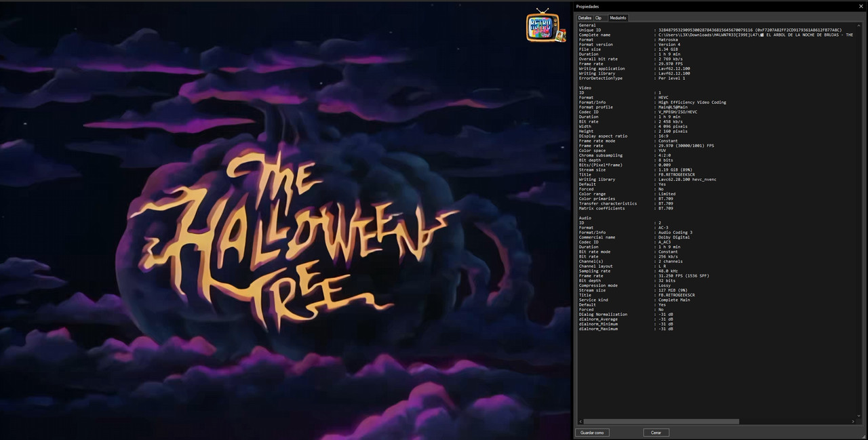Click the Dolby Digital commercial name
The width and height of the screenshot is (868, 440).
tap(674, 237)
